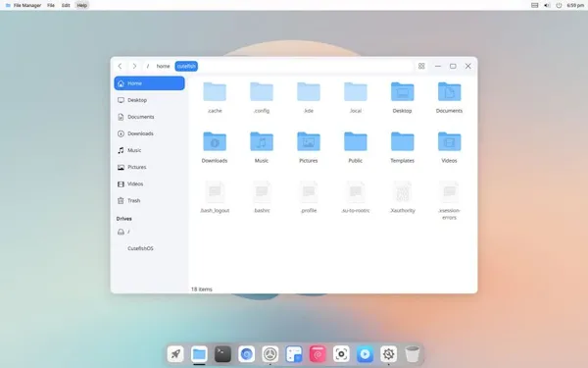Open the pink Debian app in dock
This screenshot has height=368, width=588.
pyautogui.click(x=318, y=353)
